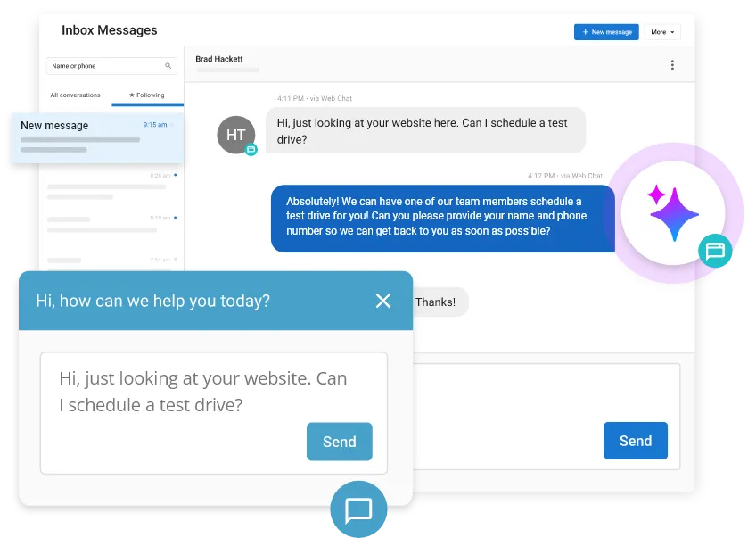This screenshot has height=538, width=756.
Task: Switch to the All conversations tab
Action: click(75, 95)
